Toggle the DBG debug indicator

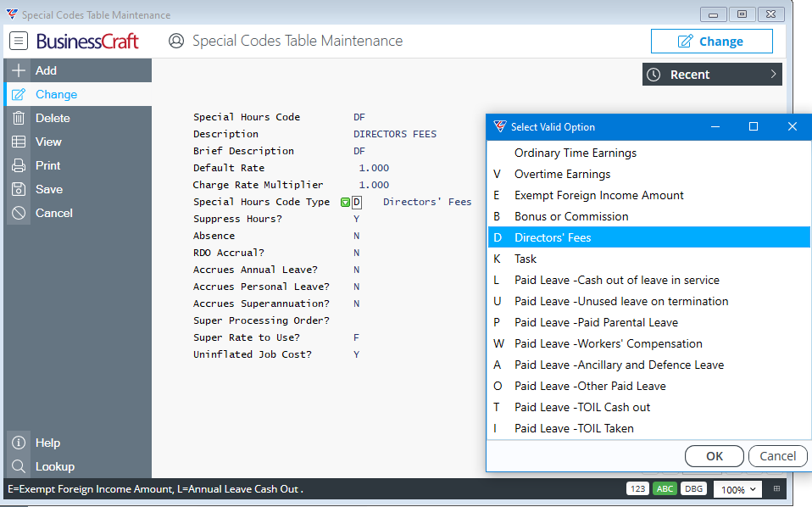click(x=694, y=489)
